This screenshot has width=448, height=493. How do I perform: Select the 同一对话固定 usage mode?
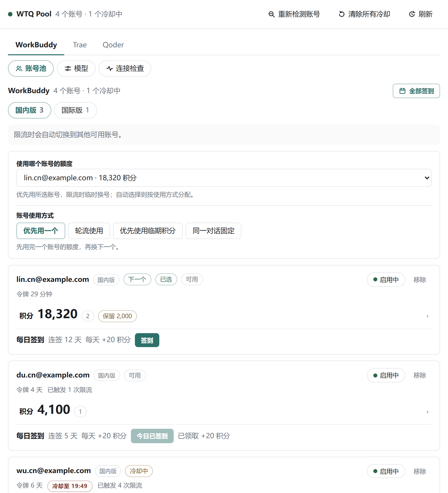pyautogui.click(x=214, y=231)
